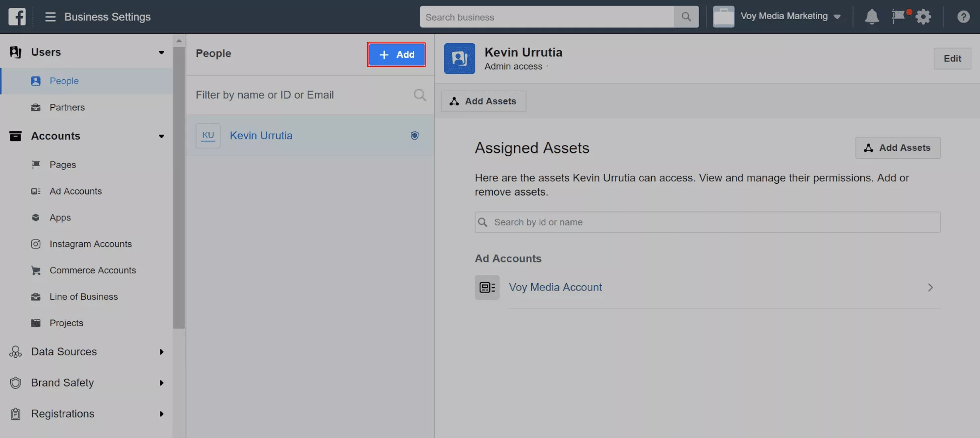Screen dimensions: 980x438
Task: Expand the Data Sources section
Action: pyautogui.click(x=161, y=352)
